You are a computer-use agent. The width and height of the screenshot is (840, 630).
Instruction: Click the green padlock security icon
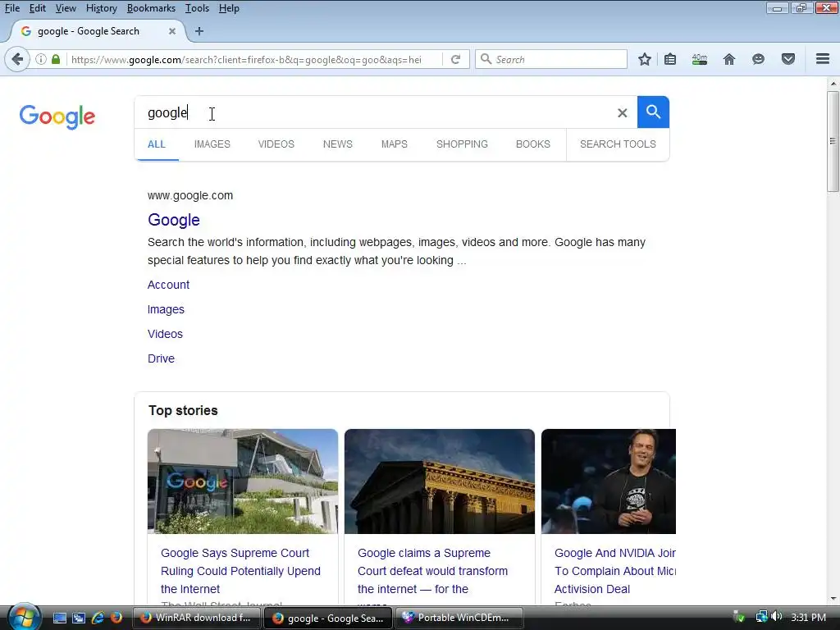point(56,59)
